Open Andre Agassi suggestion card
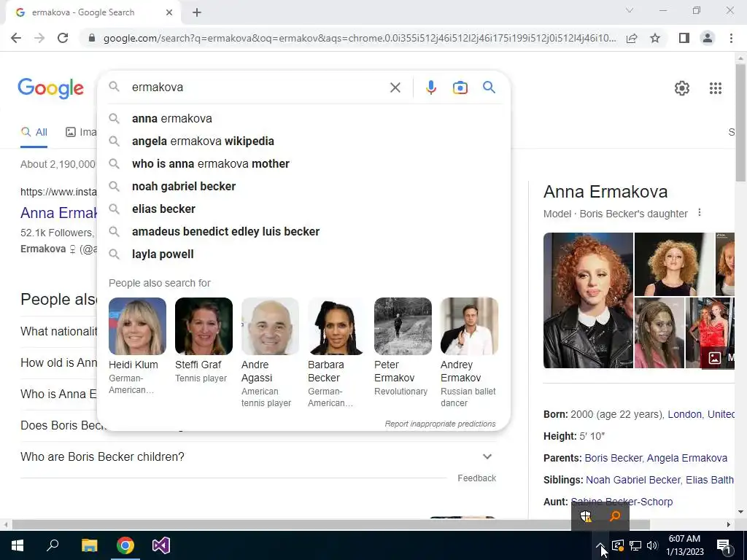This screenshot has height=560, width=747. click(x=270, y=353)
